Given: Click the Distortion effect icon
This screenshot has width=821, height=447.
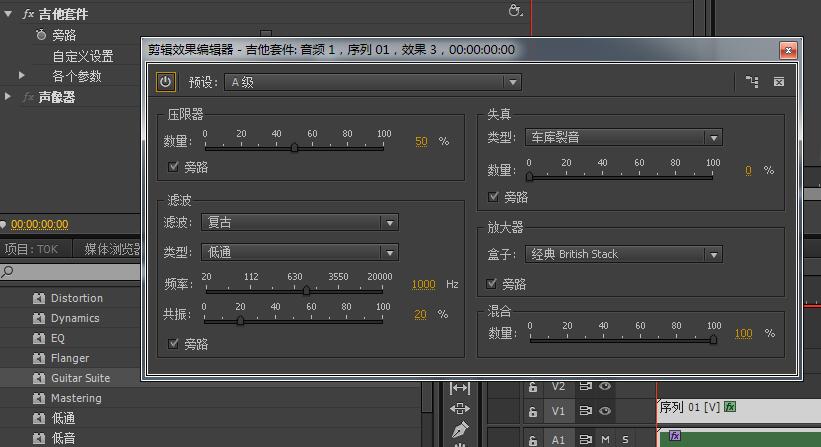Looking at the screenshot, I should (x=39, y=298).
